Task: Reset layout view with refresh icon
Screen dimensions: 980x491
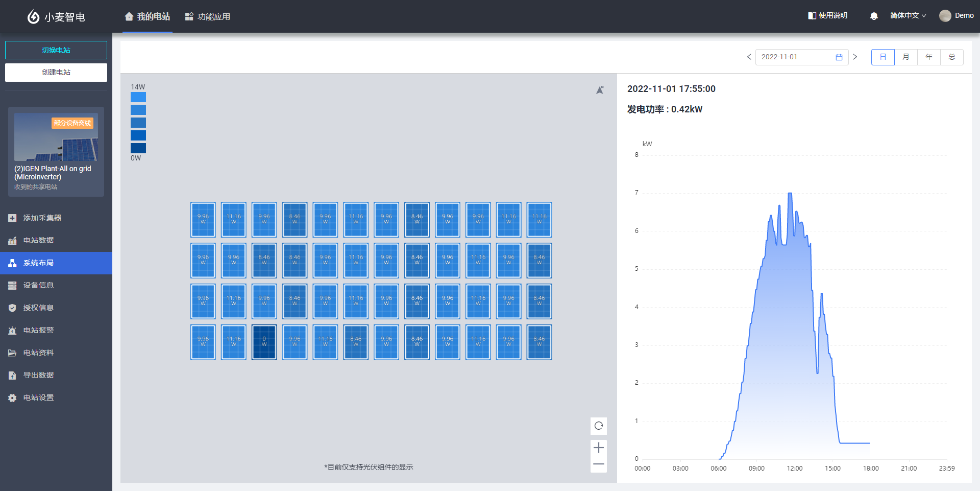Action: (599, 426)
